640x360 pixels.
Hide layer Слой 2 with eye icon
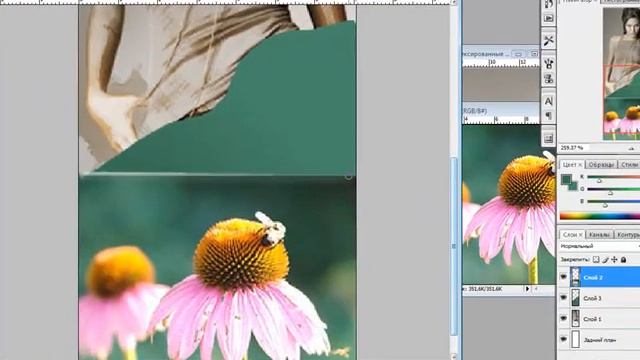[564, 277]
